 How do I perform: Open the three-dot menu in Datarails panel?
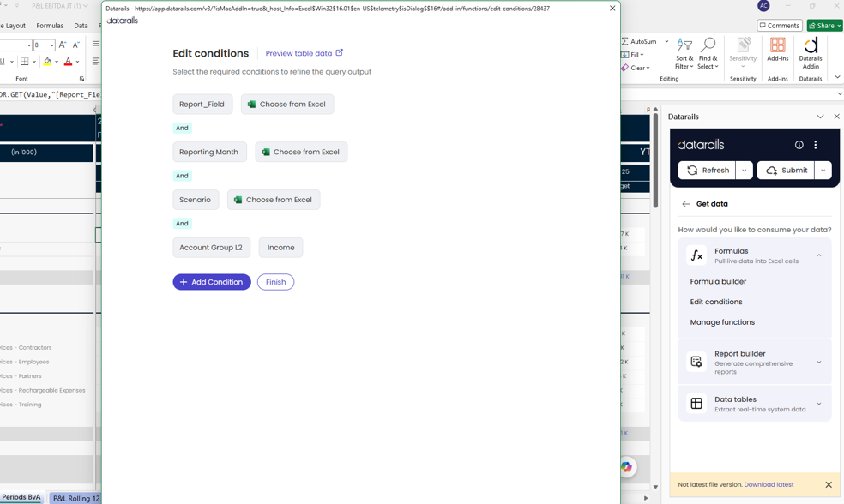click(x=816, y=145)
